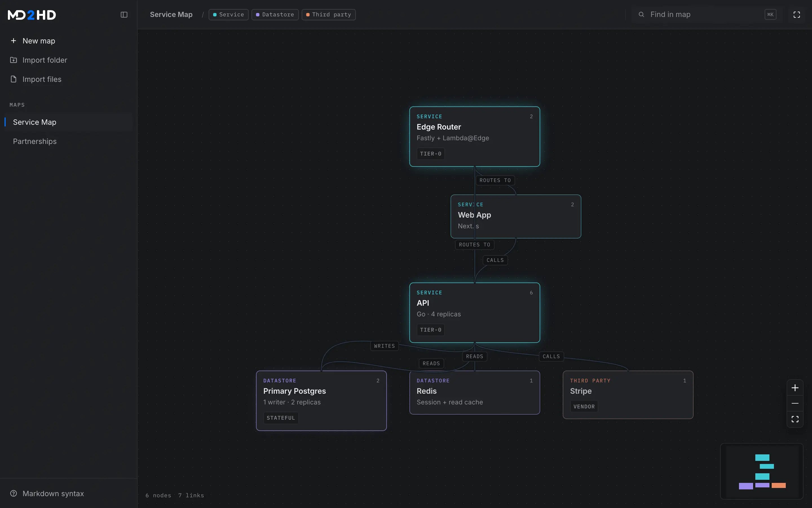Viewport: 812px width, 508px height.
Task: Enter fullscreen via top-right icon
Action: click(x=796, y=14)
